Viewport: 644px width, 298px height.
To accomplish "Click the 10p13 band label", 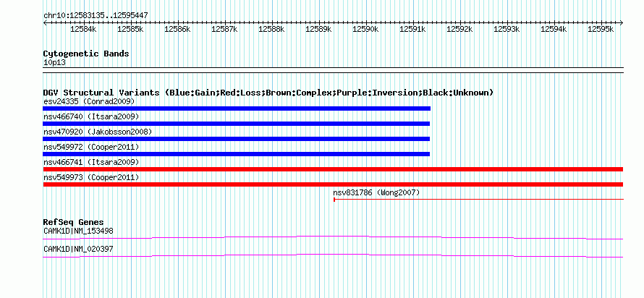I will pos(54,63).
